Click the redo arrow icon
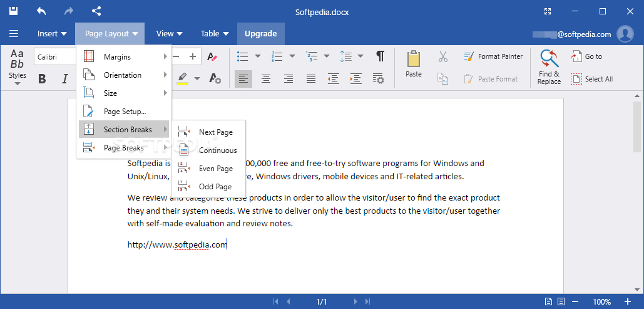 tap(69, 11)
